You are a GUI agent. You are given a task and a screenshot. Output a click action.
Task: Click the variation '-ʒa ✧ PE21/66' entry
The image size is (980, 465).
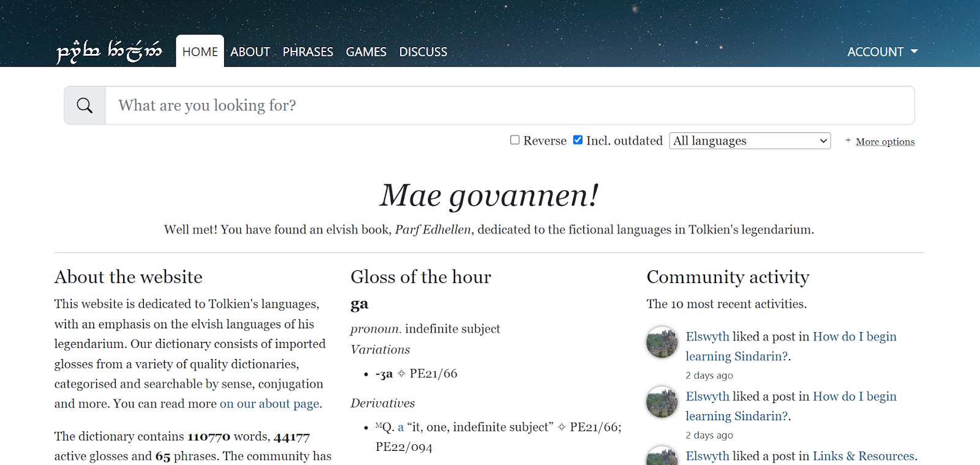pyautogui.click(x=417, y=374)
